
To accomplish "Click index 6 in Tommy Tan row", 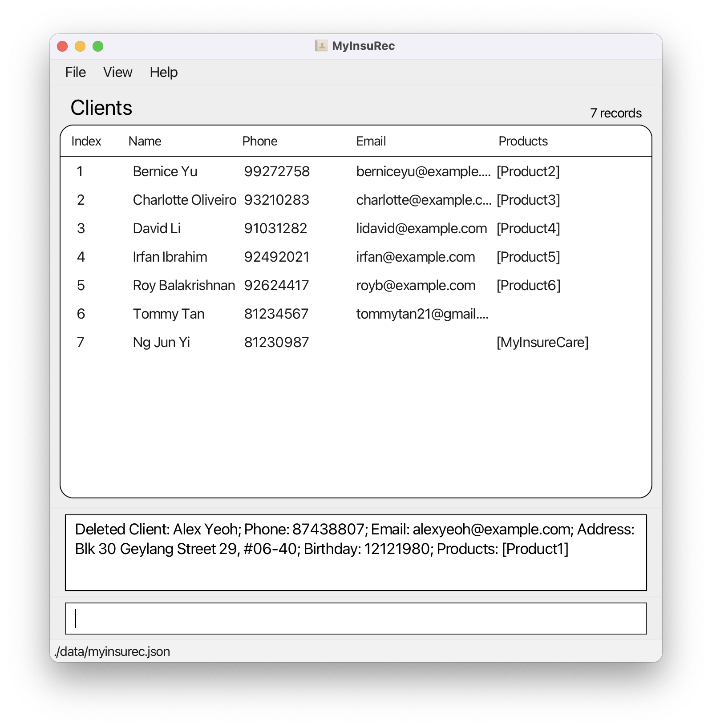I will click(x=81, y=314).
